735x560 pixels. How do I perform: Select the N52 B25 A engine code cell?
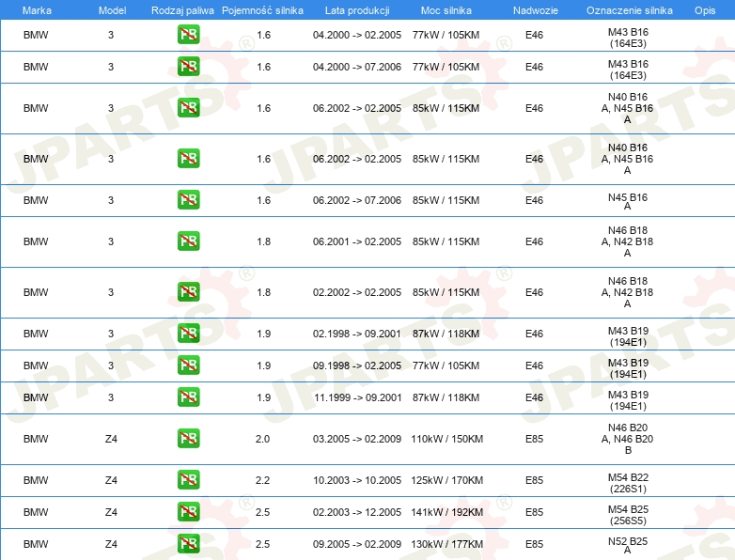627,545
